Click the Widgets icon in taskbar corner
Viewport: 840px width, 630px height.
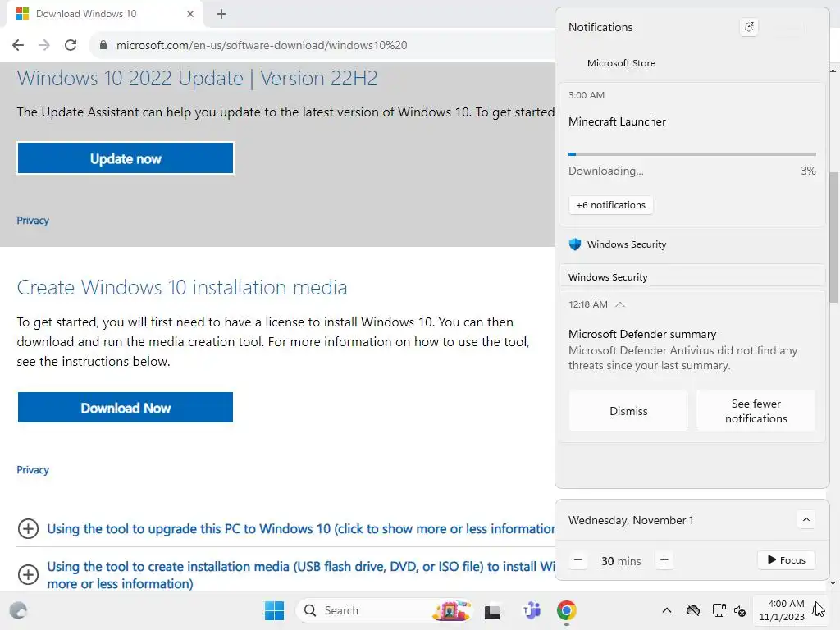pos(18,610)
